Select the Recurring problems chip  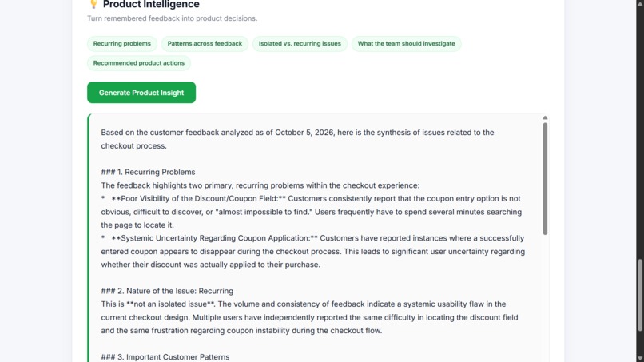pyautogui.click(x=122, y=44)
